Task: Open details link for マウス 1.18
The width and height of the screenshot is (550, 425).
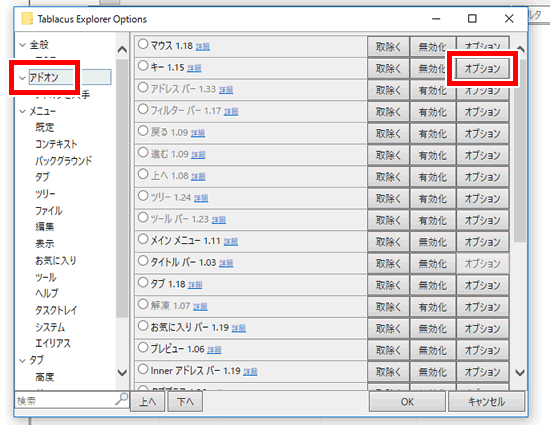Action: coord(203,46)
